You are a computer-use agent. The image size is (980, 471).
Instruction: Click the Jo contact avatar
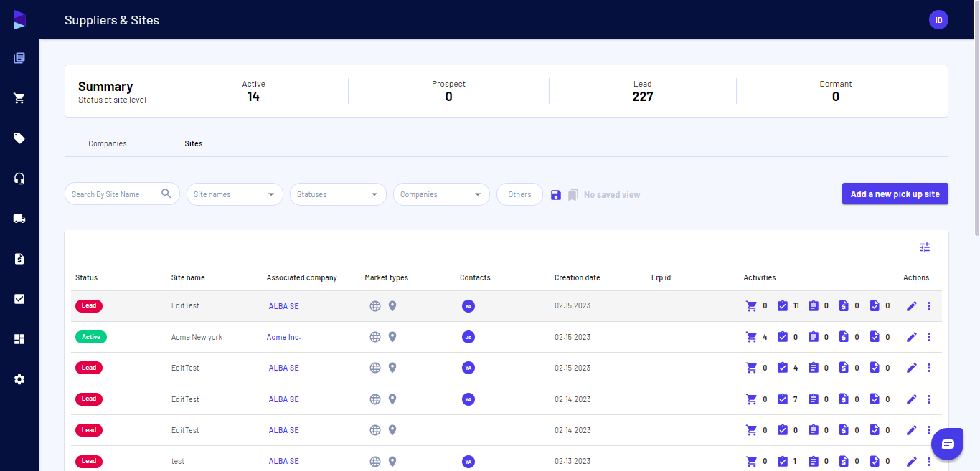click(x=468, y=337)
